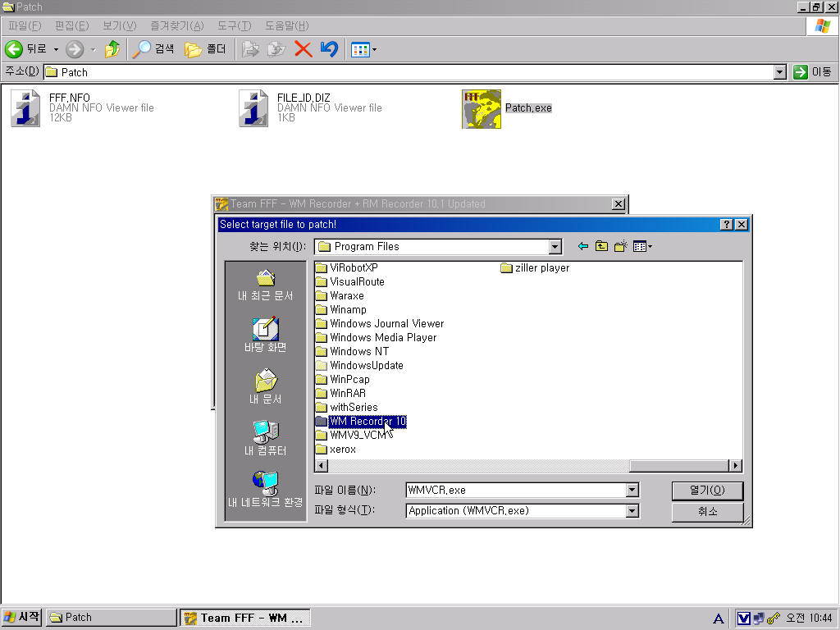This screenshot has height=630, width=840.
Task: Expand the Explorer address bar dropdown
Action: tap(780, 72)
